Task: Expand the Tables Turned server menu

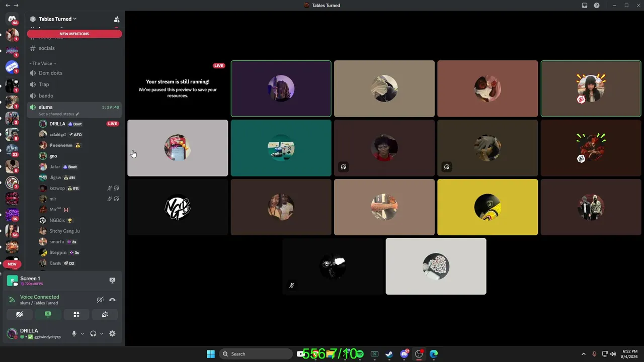Action: [57, 19]
